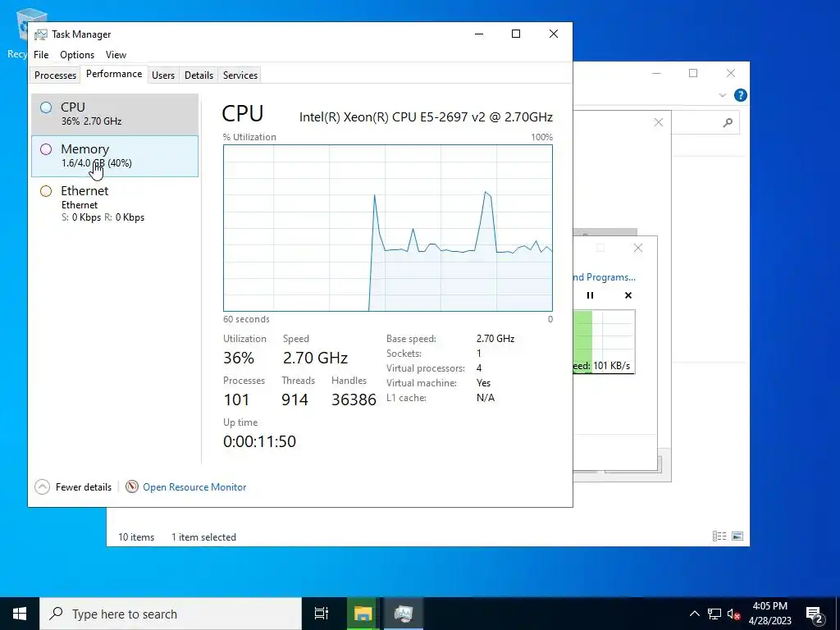
Task: Switch to the Processes tab
Action: pos(55,75)
